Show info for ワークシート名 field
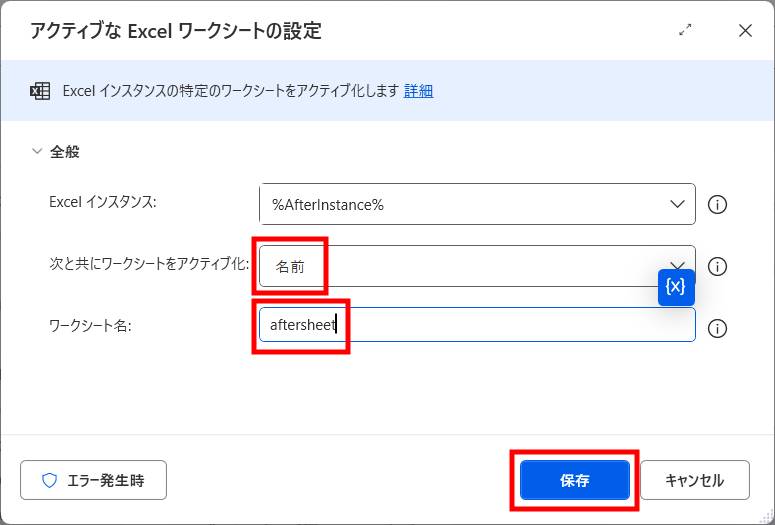The width and height of the screenshot is (775, 525). pos(717,328)
